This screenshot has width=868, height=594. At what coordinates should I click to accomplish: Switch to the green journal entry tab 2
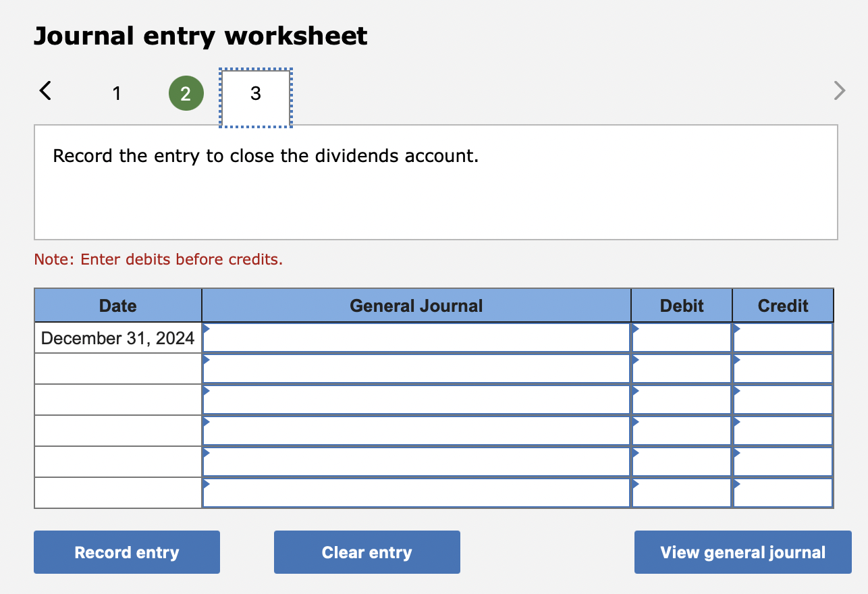[186, 93]
